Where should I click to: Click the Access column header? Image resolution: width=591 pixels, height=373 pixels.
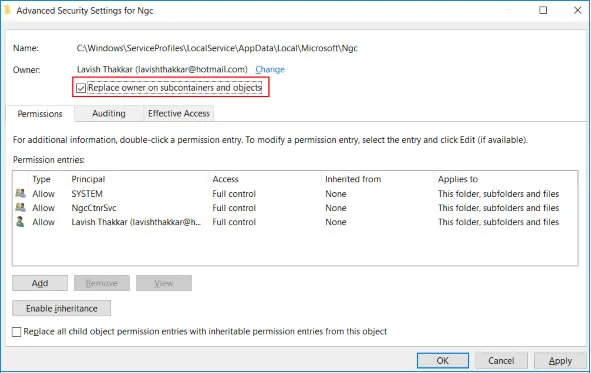[x=225, y=179]
